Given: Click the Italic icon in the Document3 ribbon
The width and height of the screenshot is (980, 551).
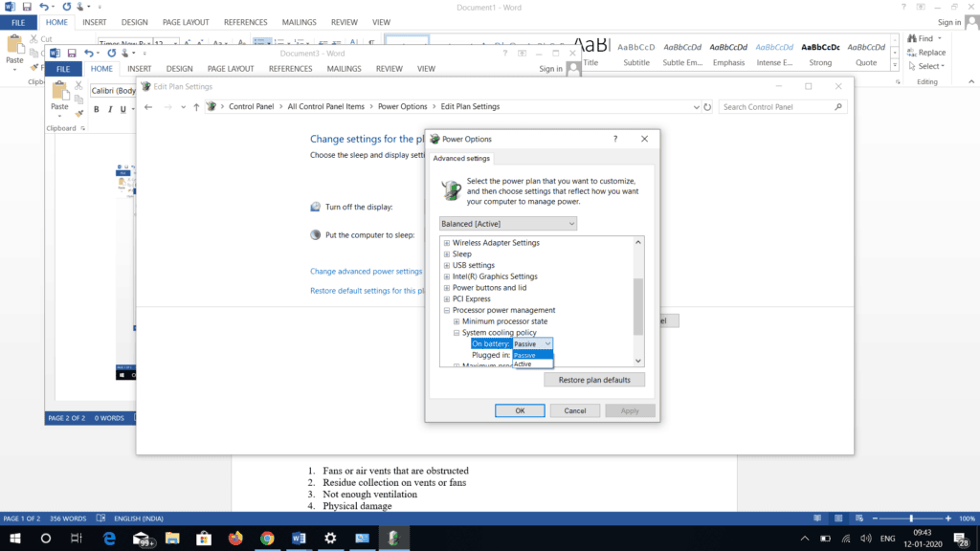Looking at the screenshot, I should pyautogui.click(x=110, y=109).
